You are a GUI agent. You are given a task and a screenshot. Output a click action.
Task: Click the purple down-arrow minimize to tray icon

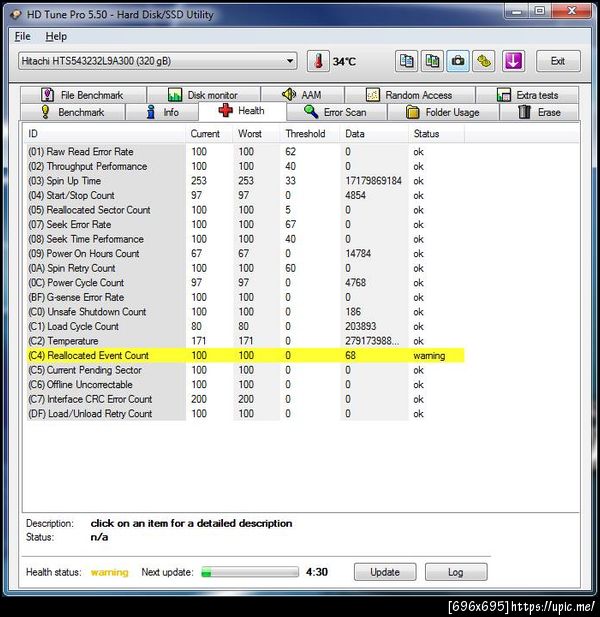tap(513, 61)
